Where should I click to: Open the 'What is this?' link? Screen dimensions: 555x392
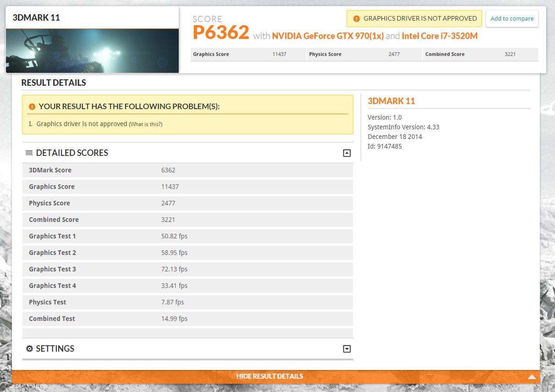146,124
